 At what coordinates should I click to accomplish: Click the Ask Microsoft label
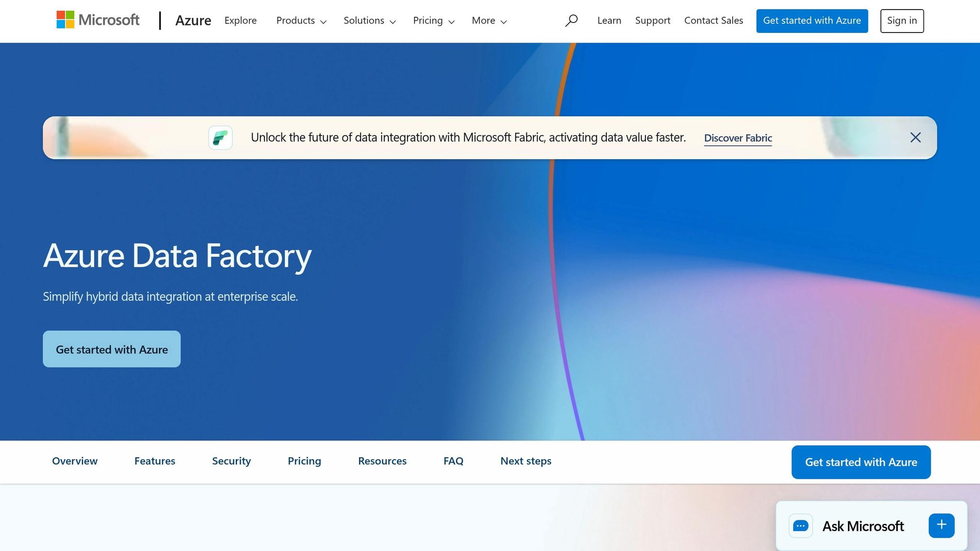(863, 526)
